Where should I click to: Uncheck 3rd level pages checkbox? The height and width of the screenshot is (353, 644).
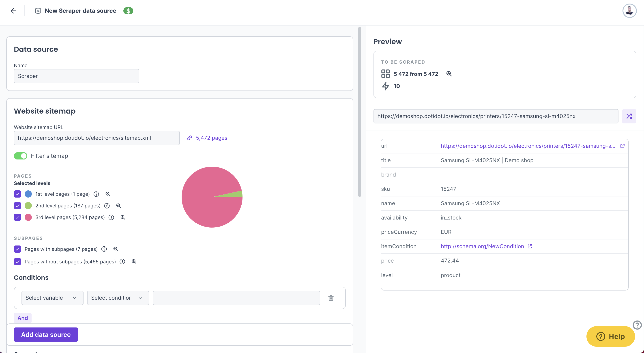click(x=17, y=217)
